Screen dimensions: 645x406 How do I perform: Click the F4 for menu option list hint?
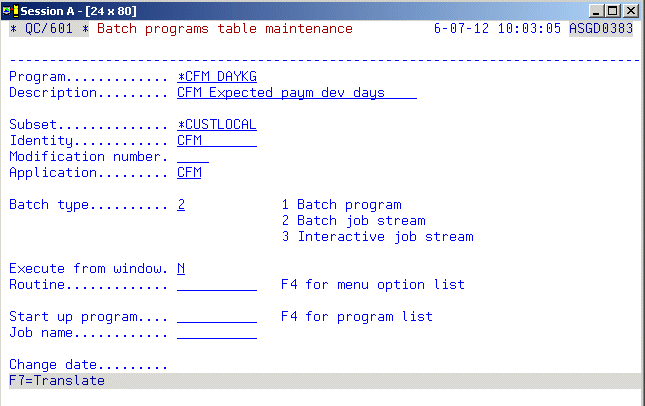[373, 285]
